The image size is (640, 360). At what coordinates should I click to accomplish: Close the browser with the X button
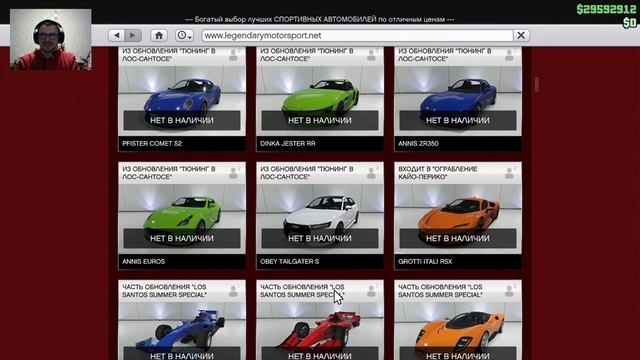521,36
